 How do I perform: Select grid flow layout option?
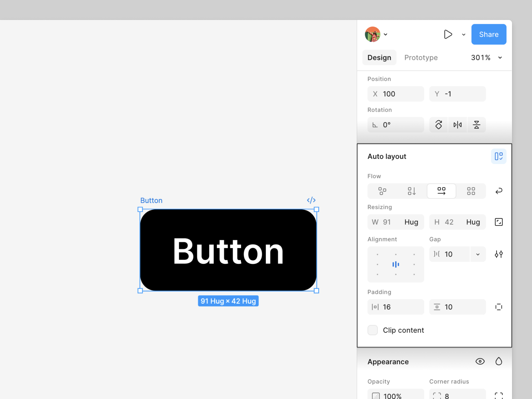471,191
